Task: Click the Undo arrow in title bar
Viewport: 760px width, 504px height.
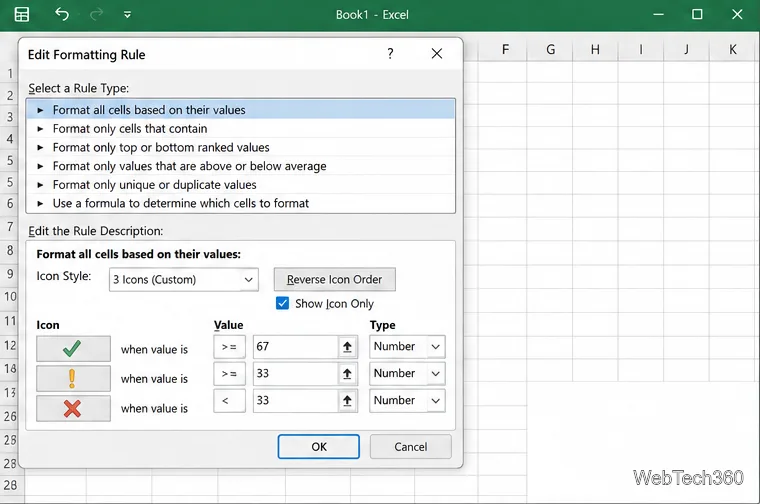Action: tap(62, 14)
